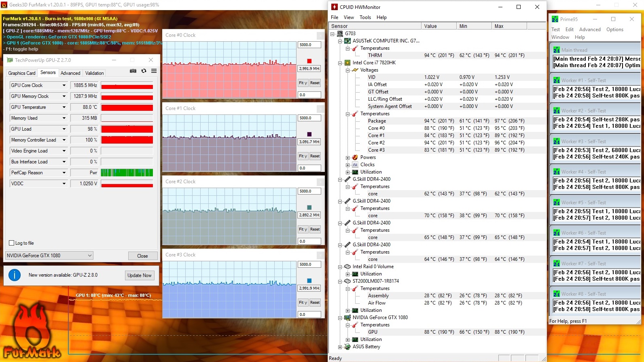Image resolution: width=644 pixels, height=362 pixels.
Task: Click Reset on the Core #2 Clock graph
Action: coord(315,229)
